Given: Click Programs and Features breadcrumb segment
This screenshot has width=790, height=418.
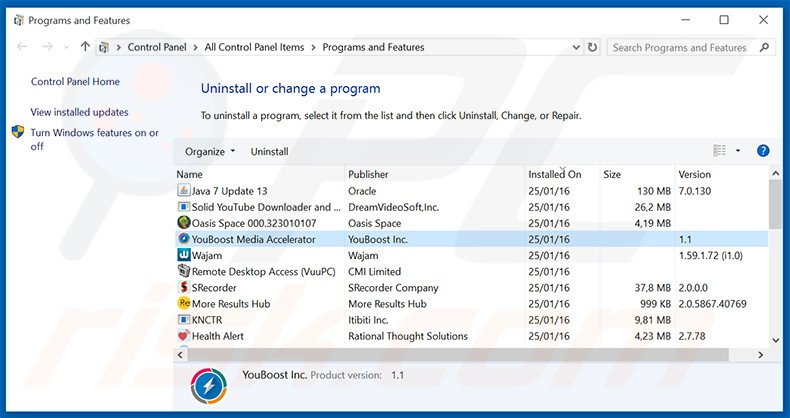Looking at the screenshot, I should 373,47.
